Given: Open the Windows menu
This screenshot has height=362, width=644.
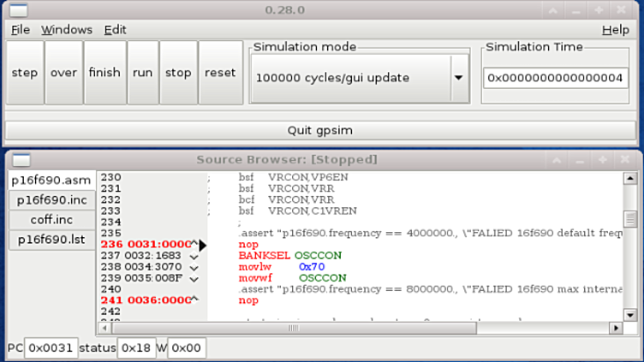Looking at the screenshot, I should (x=67, y=29).
